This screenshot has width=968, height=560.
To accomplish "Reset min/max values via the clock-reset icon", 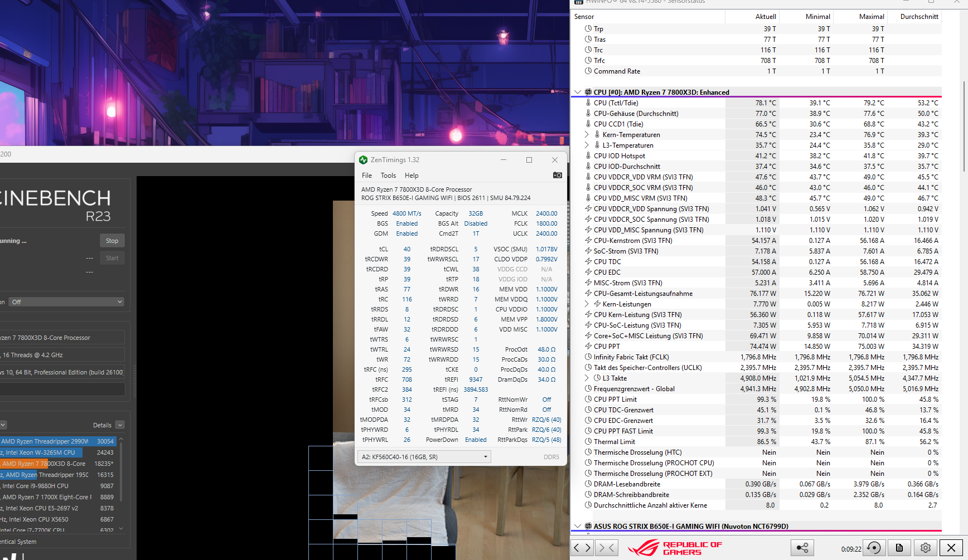I will pos(874,548).
